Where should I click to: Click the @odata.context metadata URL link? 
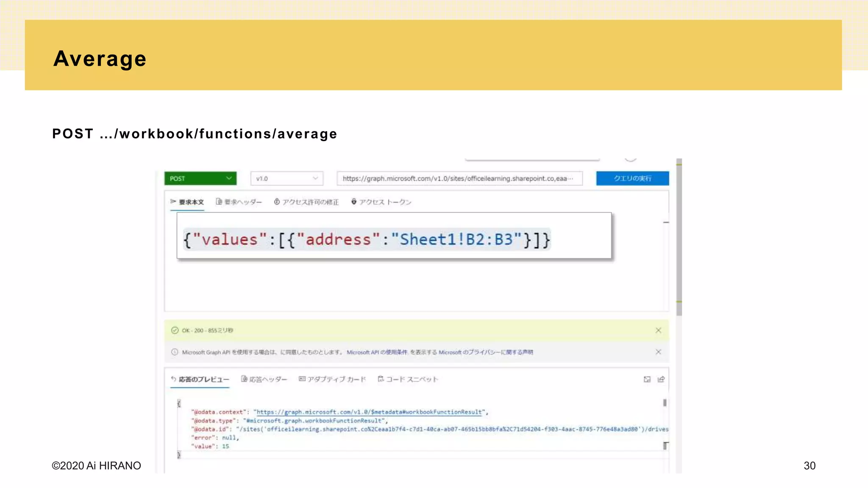pos(369,412)
